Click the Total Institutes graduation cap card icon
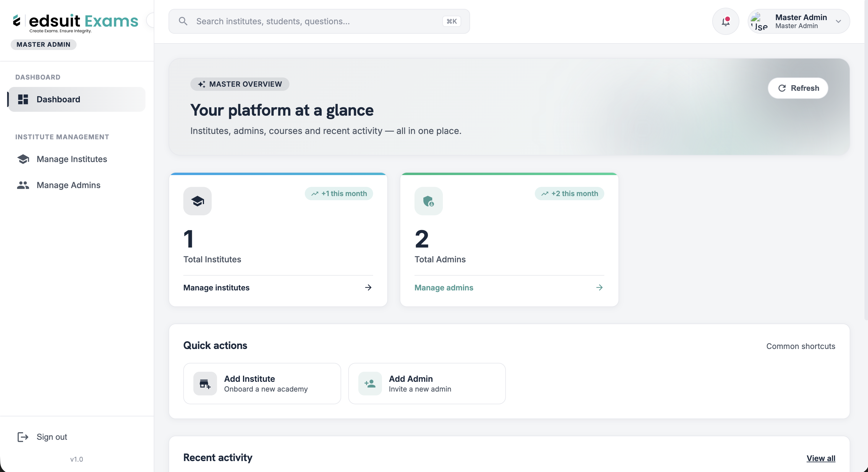 [x=197, y=201]
